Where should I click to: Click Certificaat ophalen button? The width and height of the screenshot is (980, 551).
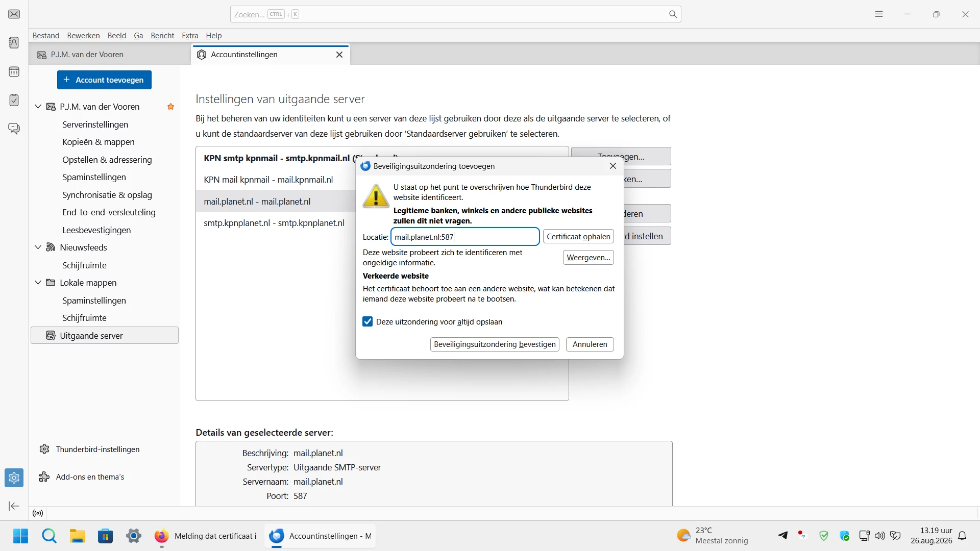(578, 237)
